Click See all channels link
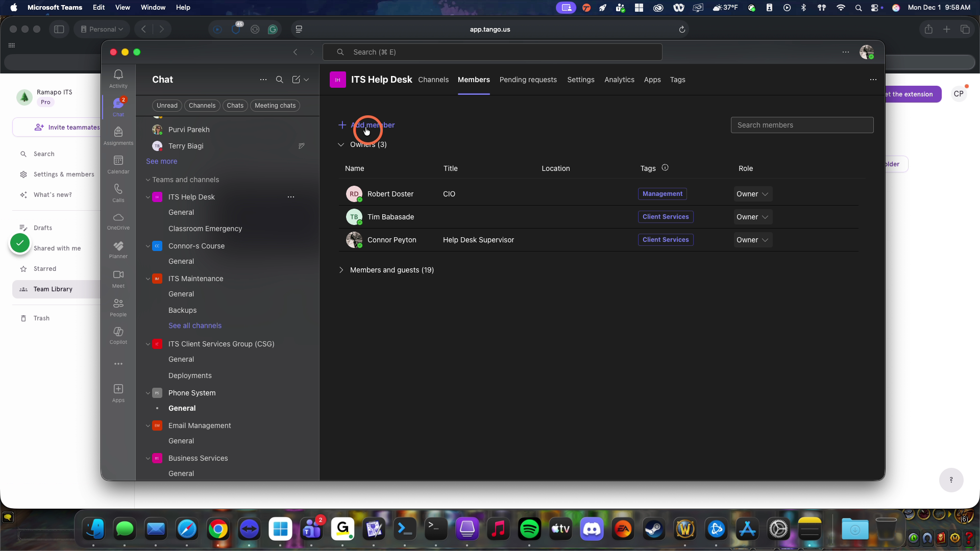The width and height of the screenshot is (980, 551). pyautogui.click(x=194, y=325)
